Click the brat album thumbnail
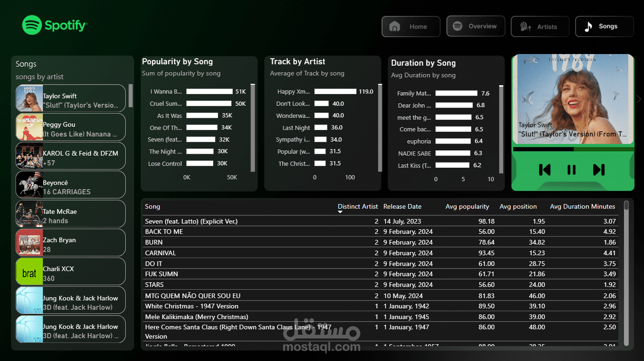 coord(29,272)
